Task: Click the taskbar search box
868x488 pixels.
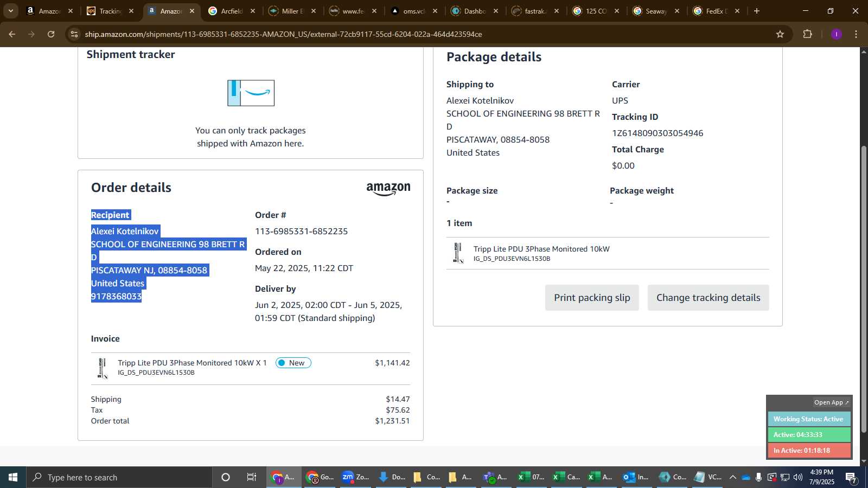Action: tap(119, 477)
